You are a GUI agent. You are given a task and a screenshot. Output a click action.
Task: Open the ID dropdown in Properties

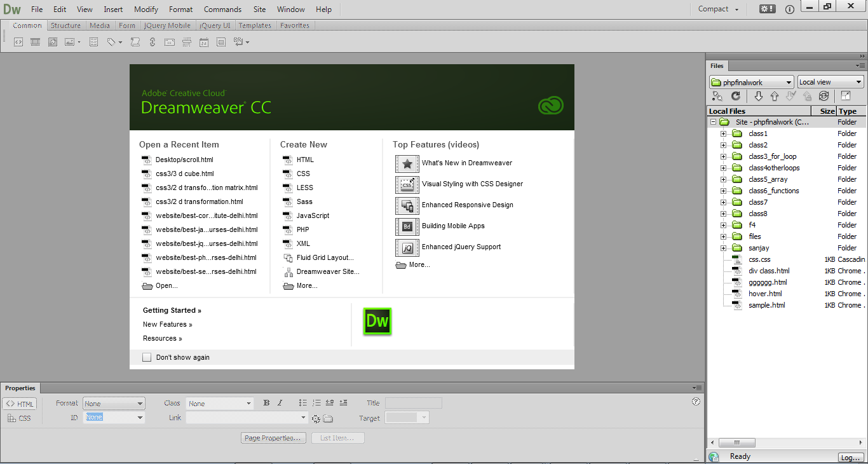(x=114, y=418)
